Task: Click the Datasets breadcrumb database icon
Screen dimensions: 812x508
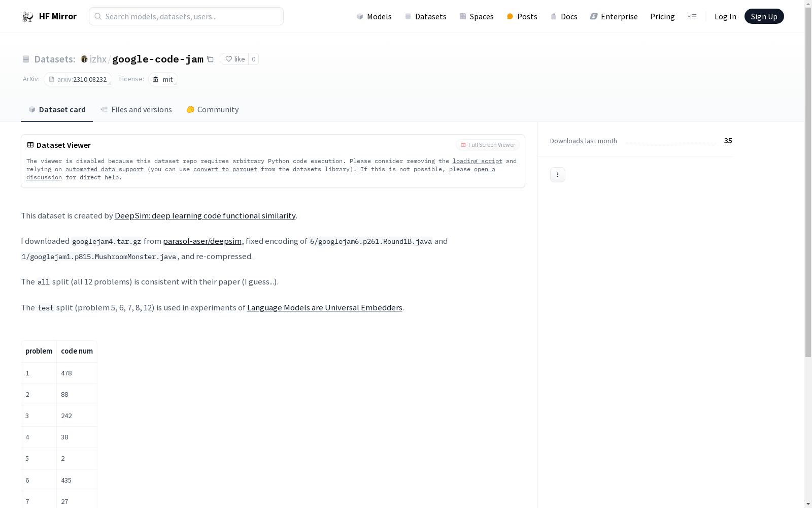Action: [26, 59]
